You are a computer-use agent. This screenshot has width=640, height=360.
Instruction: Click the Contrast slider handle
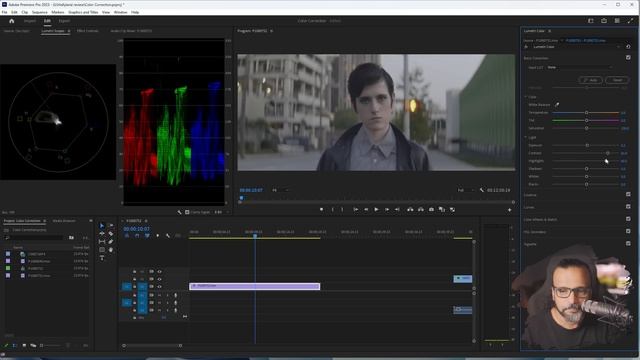608,153
